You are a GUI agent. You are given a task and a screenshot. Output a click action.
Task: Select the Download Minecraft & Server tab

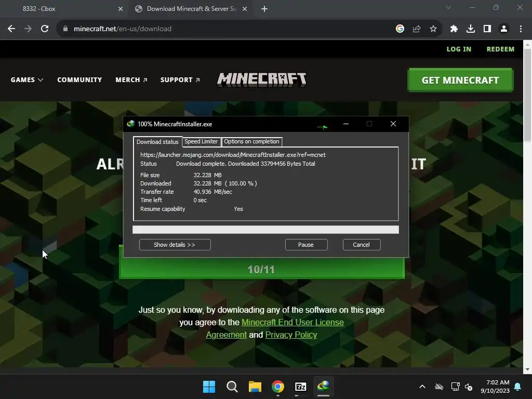[x=191, y=9]
